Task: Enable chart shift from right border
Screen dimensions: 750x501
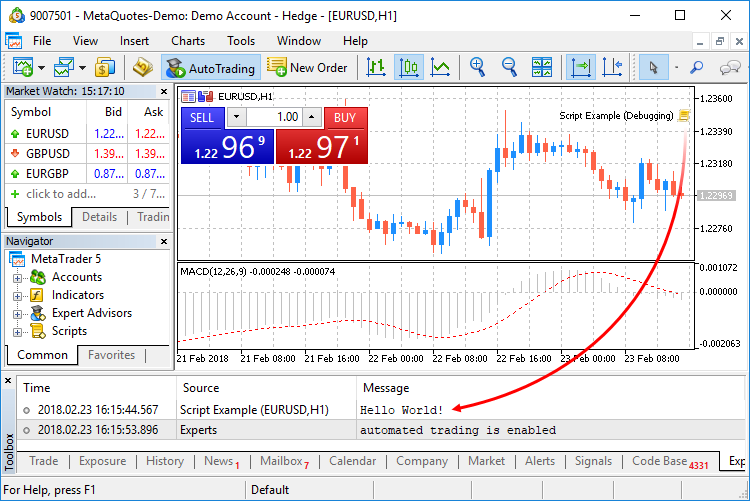Action: [612, 67]
